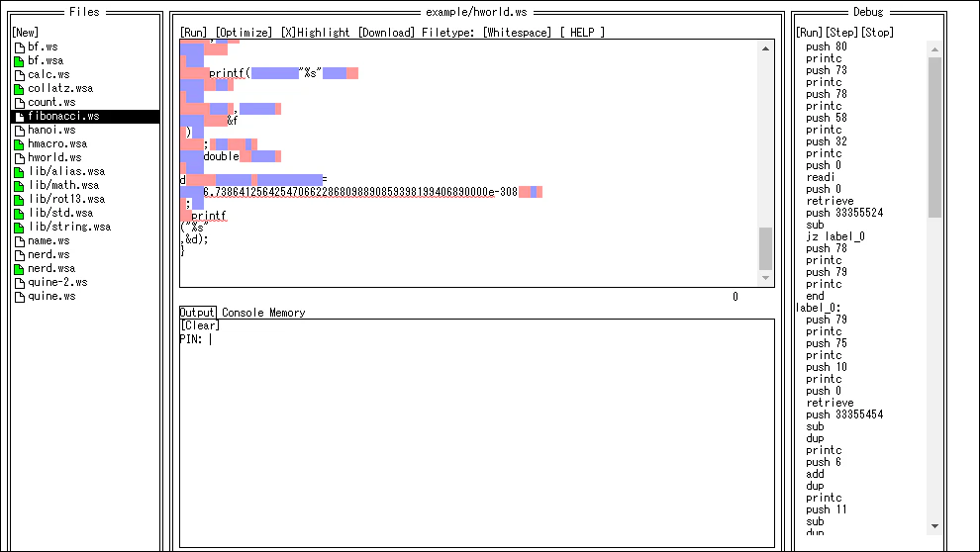The width and height of the screenshot is (980, 552).
Task: Click into the PIN input line
Action: point(476,339)
